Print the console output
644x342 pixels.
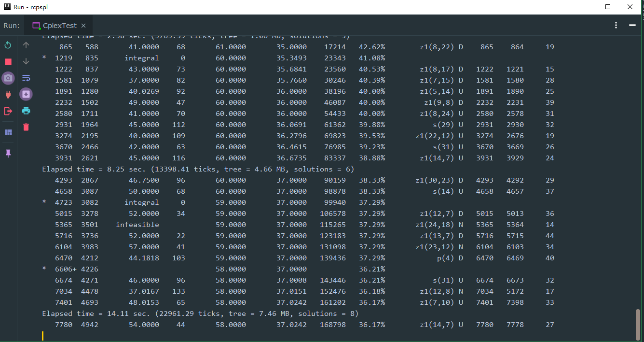(x=26, y=111)
